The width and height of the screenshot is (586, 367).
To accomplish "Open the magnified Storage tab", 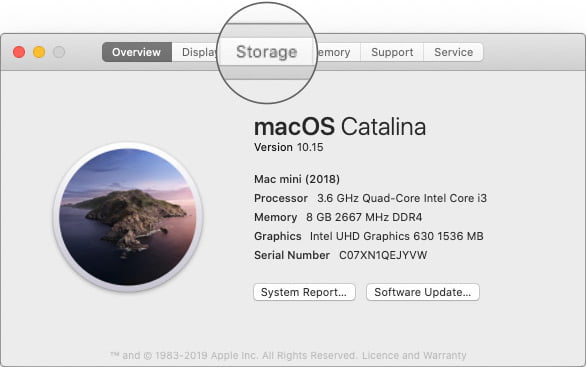I will pyautogui.click(x=266, y=52).
